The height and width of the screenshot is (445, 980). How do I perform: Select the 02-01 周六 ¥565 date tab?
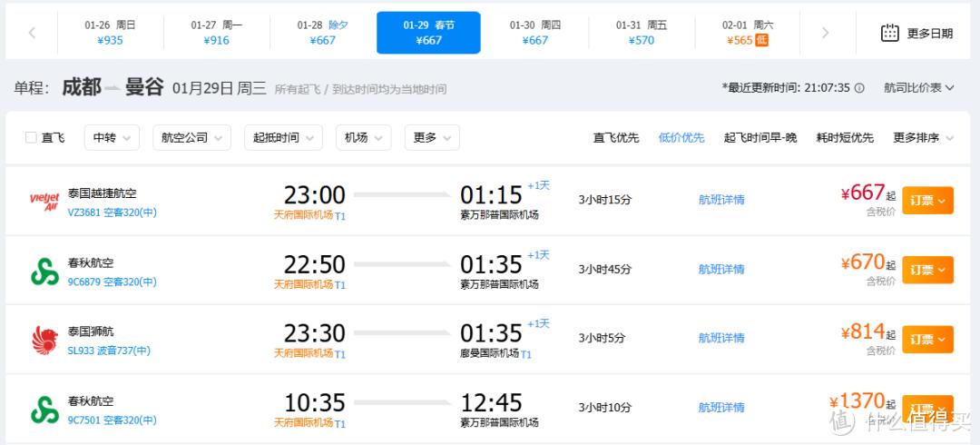click(x=748, y=33)
